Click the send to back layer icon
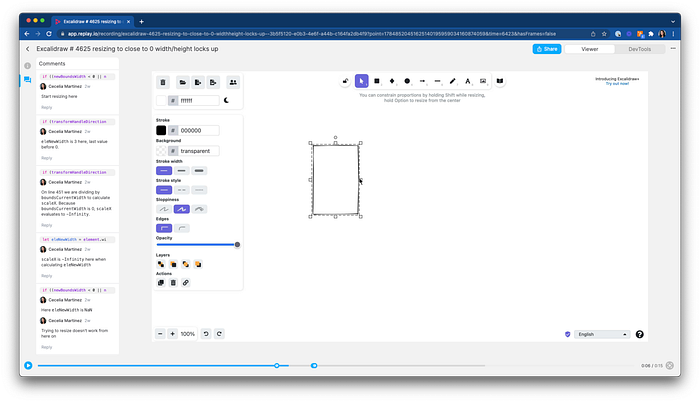The width and height of the screenshot is (700, 402). point(161,264)
